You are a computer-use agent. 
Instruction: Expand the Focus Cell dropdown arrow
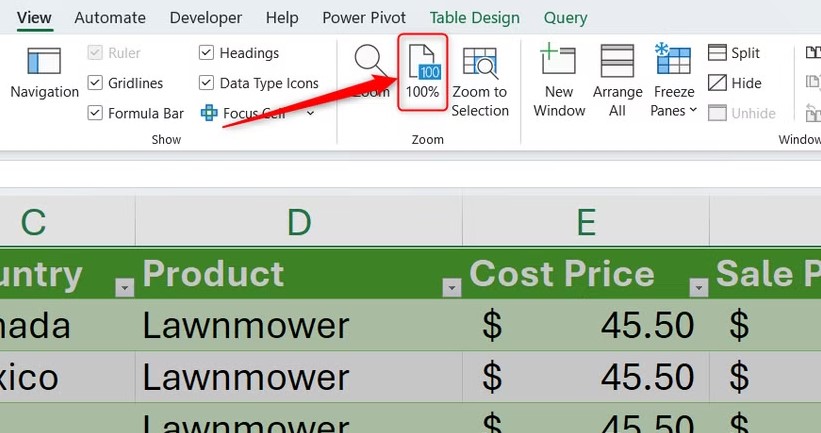click(310, 113)
